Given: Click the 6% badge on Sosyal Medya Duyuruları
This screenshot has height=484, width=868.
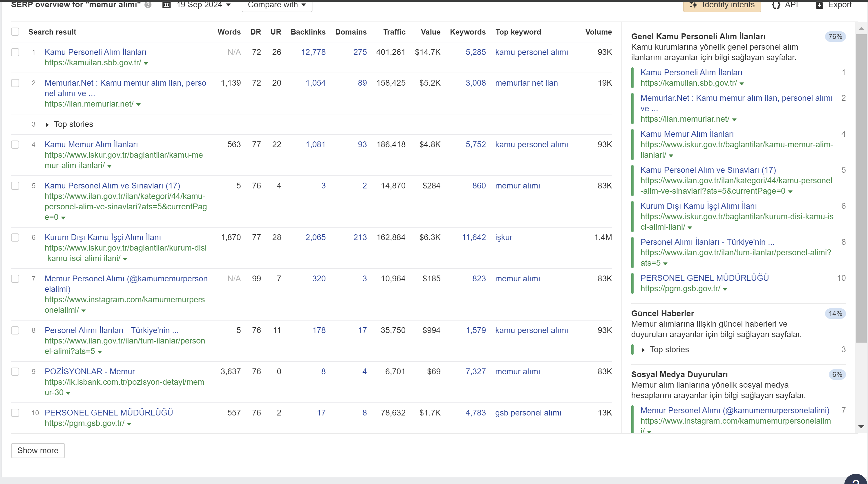Looking at the screenshot, I should point(837,375).
